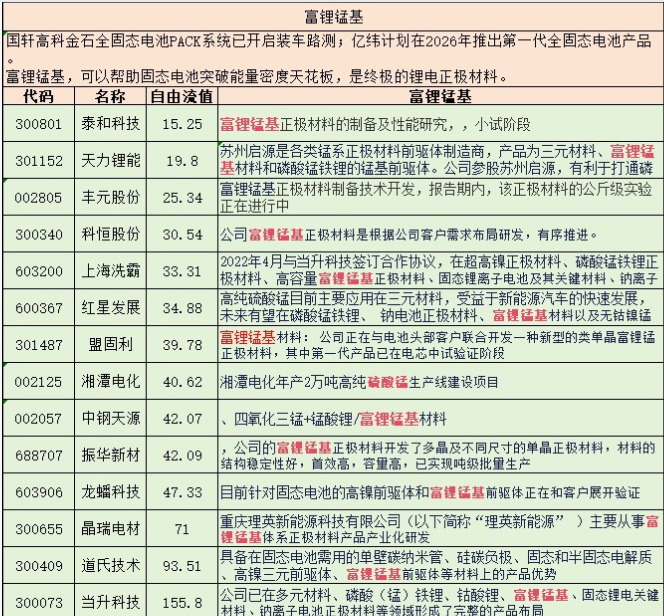
Task: Select value cell 34.88
Action: pyautogui.click(x=182, y=308)
